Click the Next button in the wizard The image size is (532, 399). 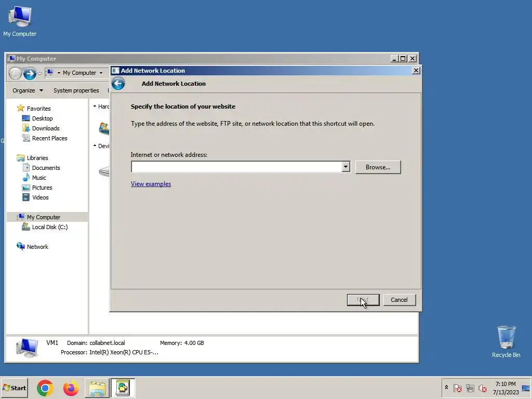point(363,300)
